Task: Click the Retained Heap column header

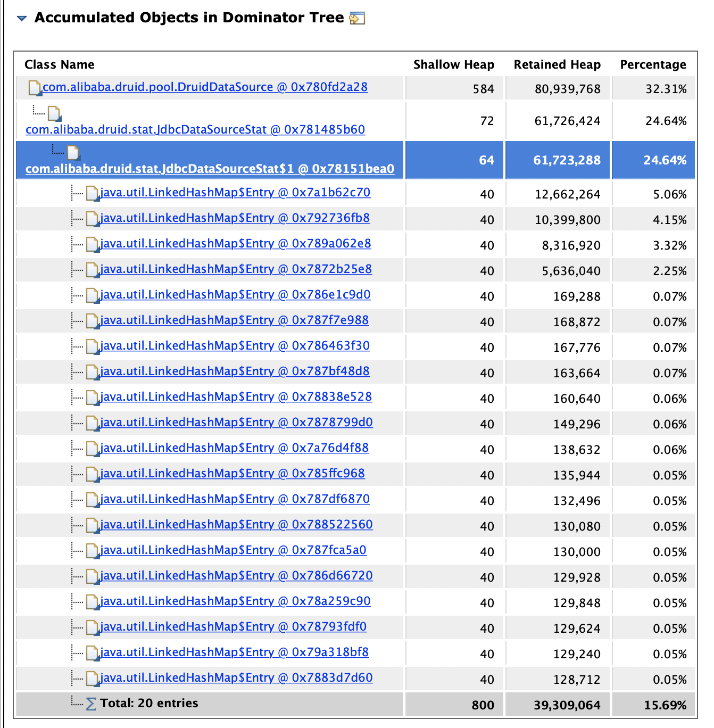Action: click(557, 64)
